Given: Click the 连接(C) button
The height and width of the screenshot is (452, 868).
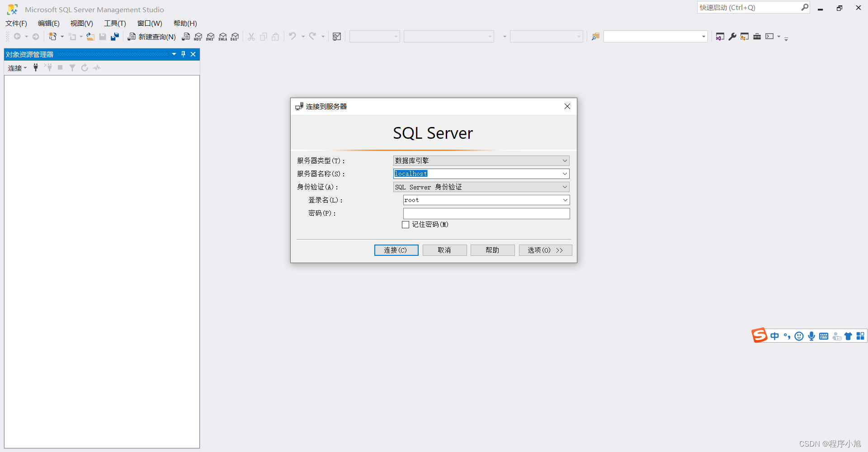Looking at the screenshot, I should tap(396, 250).
